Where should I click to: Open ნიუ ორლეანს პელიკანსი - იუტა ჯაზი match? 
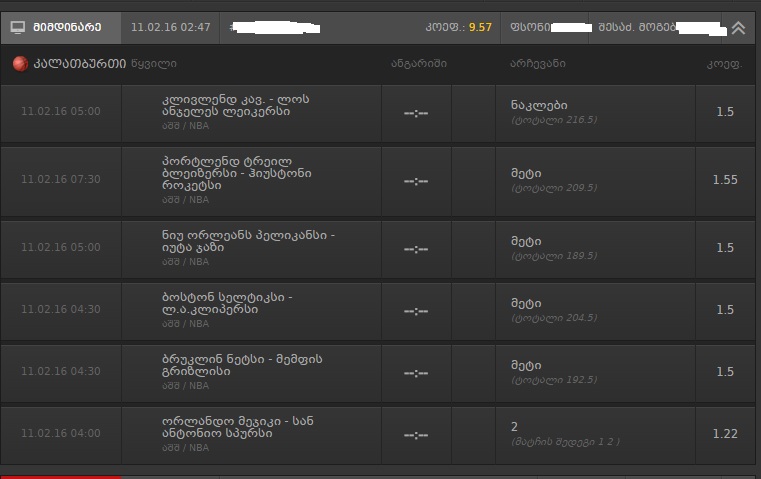click(x=248, y=241)
